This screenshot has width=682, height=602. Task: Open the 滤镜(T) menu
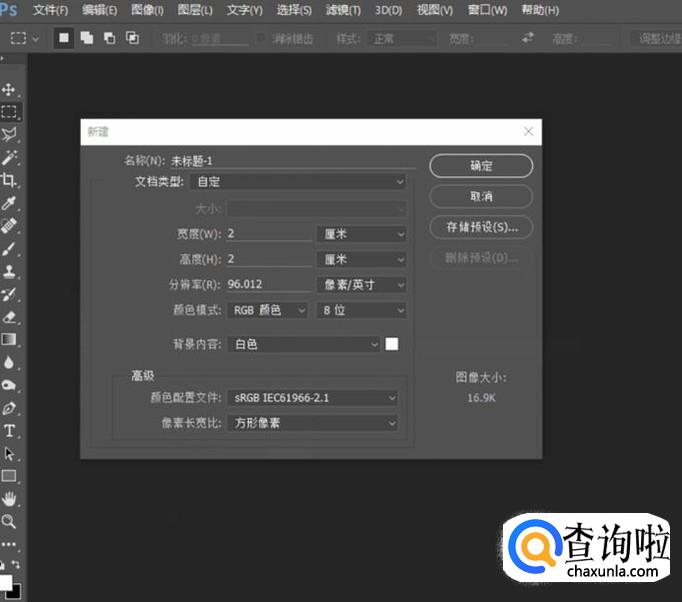click(x=343, y=10)
